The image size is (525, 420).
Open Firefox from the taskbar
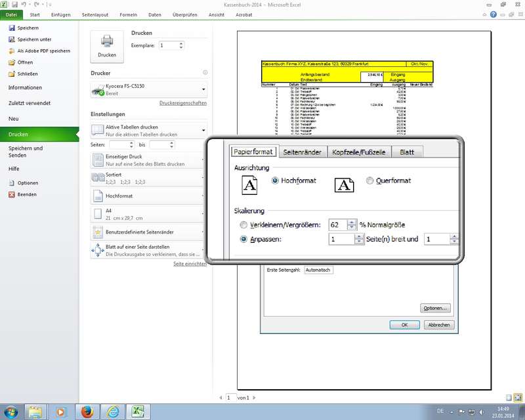point(86,411)
